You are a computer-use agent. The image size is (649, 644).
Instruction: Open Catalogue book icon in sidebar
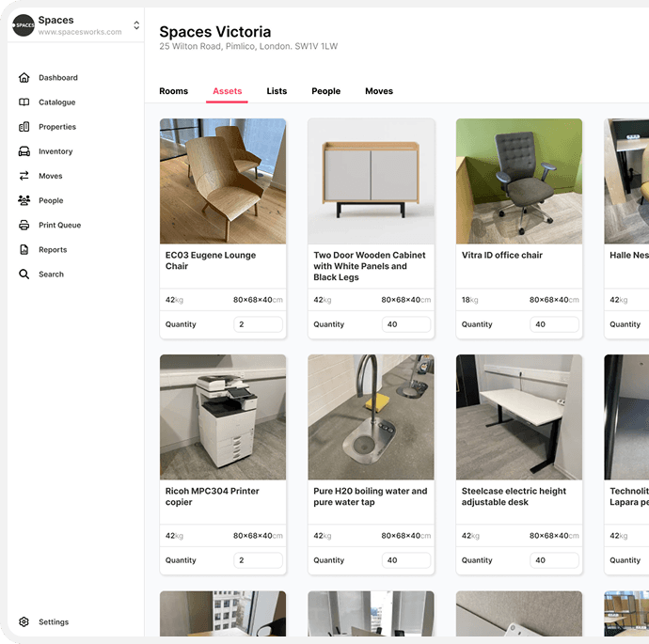[24, 102]
